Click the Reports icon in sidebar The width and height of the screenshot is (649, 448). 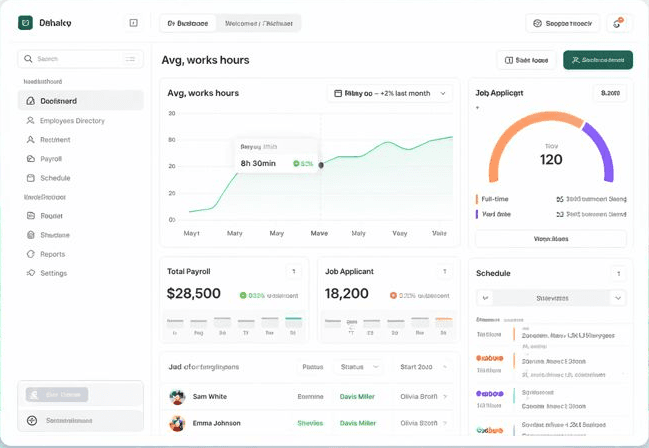[x=30, y=254]
